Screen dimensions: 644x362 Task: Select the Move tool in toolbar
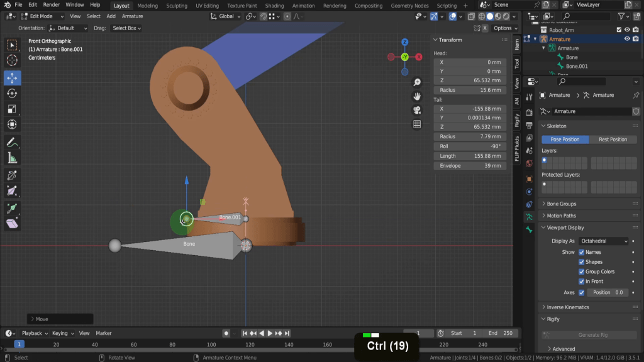(12, 78)
